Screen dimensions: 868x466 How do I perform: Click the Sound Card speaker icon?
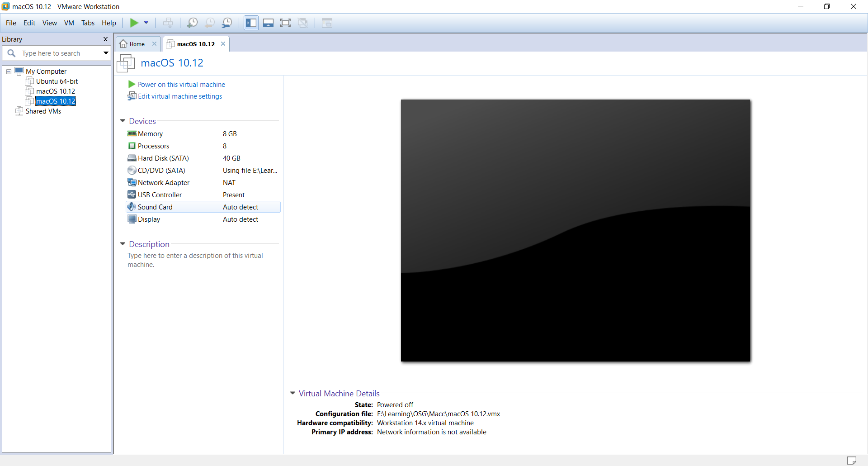pos(132,207)
